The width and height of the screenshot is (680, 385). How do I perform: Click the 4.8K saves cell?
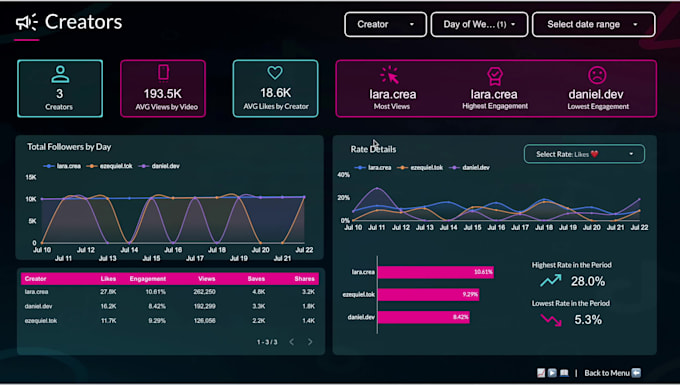(259, 292)
